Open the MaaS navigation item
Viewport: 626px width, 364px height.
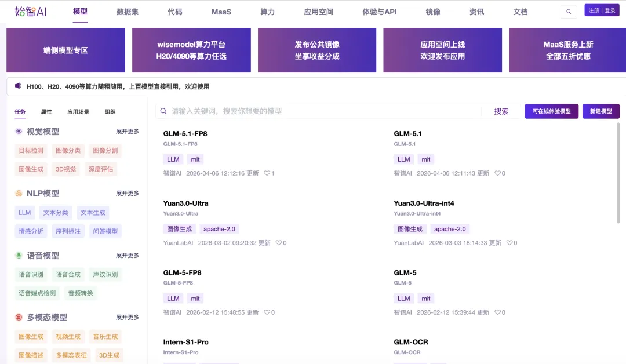tap(221, 12)
